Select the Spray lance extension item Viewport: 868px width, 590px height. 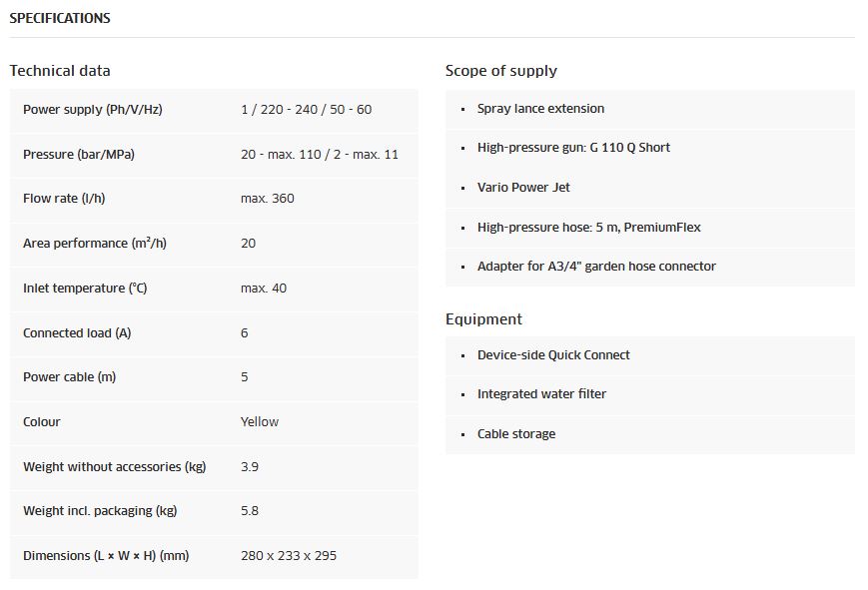pyautogui.click(x=540, y=109)
